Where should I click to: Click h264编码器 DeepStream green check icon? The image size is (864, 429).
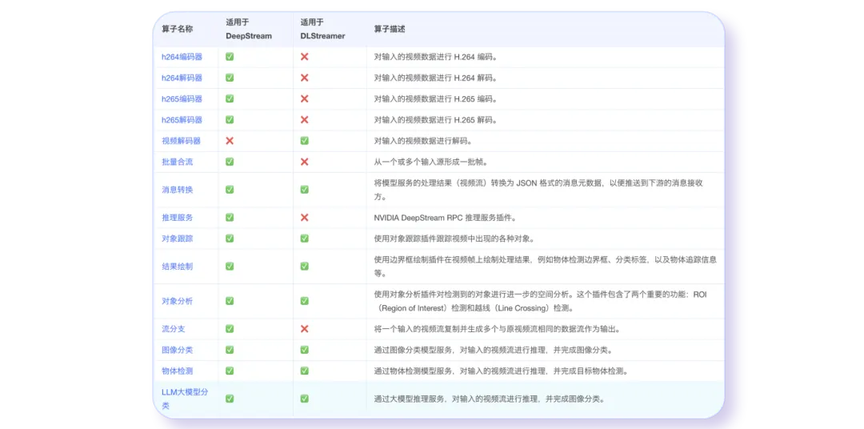coord(230,57)
